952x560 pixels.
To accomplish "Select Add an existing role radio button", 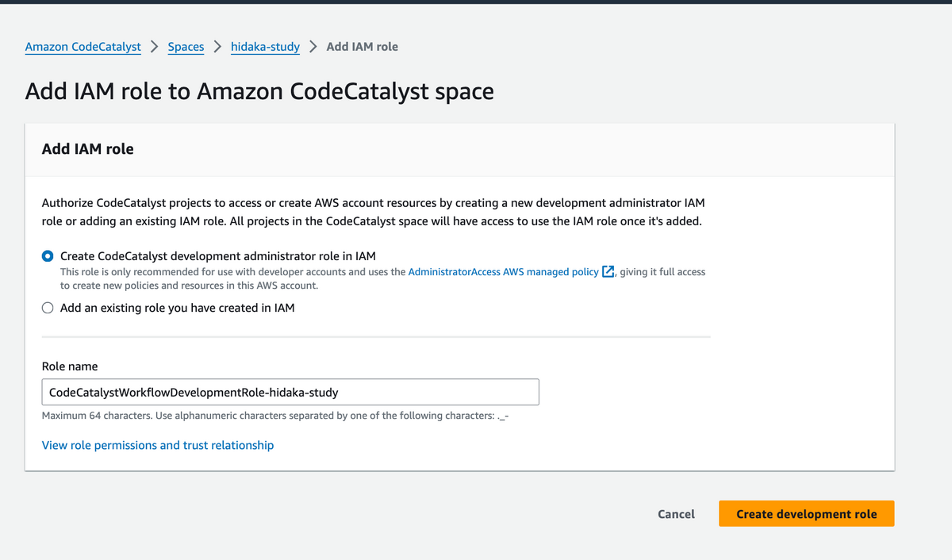I will click(x=48, y=308).
